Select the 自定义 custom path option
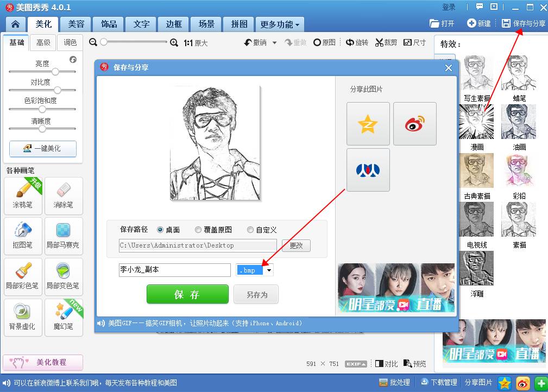This screenshot has width=548, height=392. pyautogui.click(x=250, y=230)
